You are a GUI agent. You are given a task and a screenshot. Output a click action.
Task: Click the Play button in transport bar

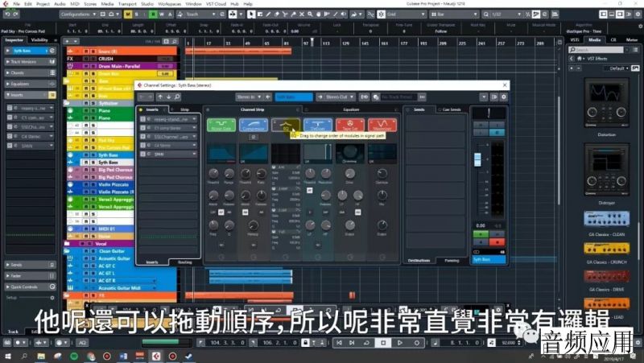(399, 342)
